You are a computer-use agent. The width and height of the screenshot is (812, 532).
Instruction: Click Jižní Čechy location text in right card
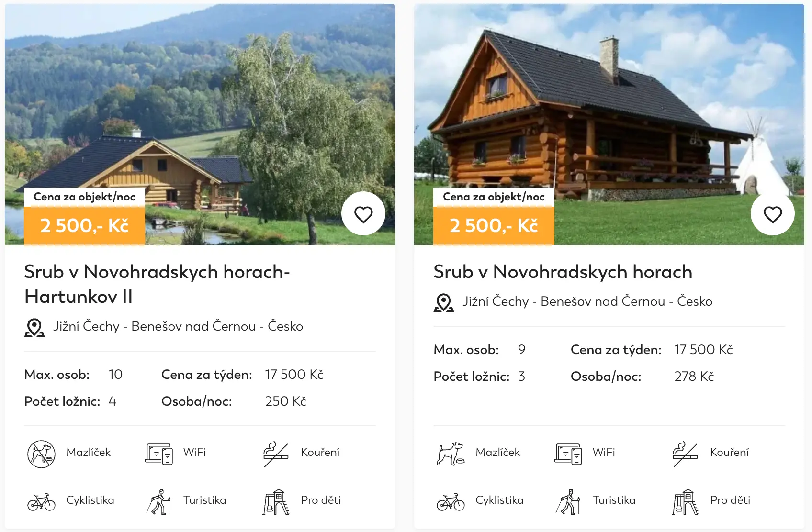496,301
